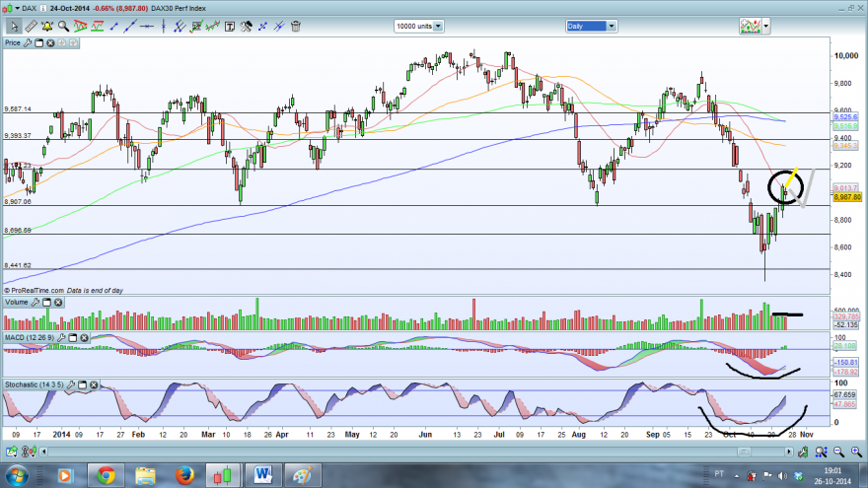The width and height of the screenshot is (868, 488).
Task: Select the magnifying glass zoom tool
Action: (x=64, y=26)
